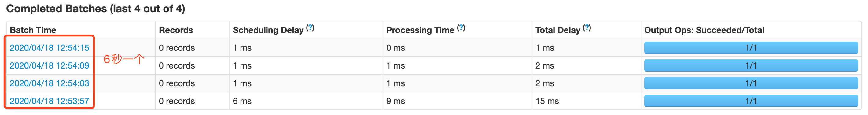Click the 15 ms total delay cell

547,101
